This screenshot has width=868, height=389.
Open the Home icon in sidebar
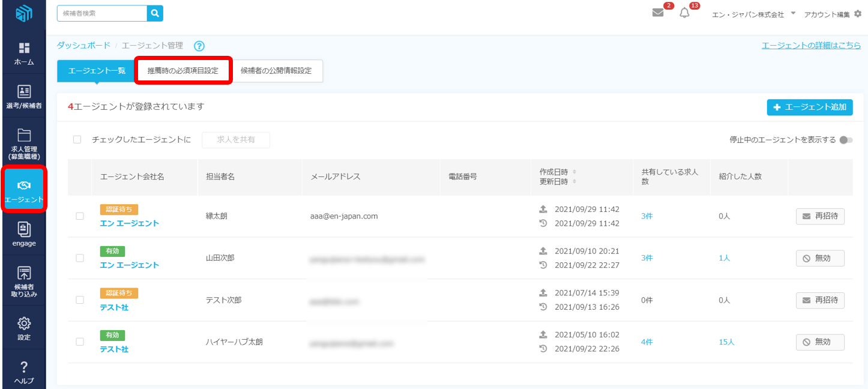point(24,49)
